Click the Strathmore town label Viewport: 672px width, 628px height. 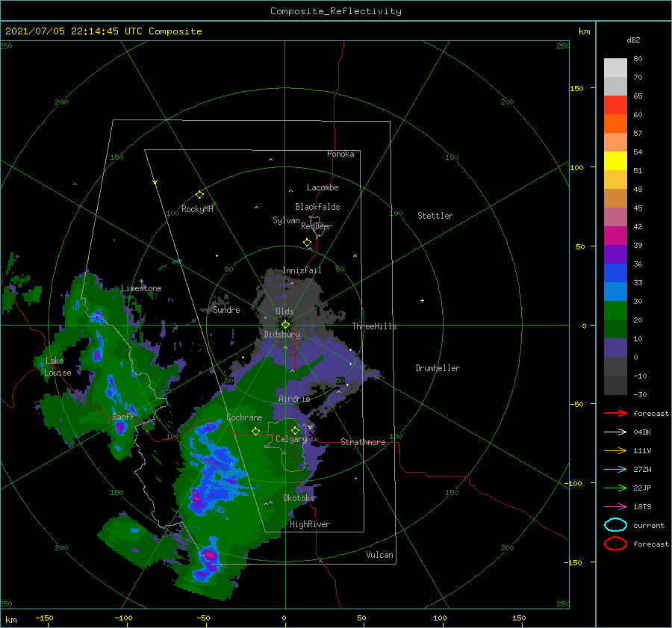(x=363, y=442)
